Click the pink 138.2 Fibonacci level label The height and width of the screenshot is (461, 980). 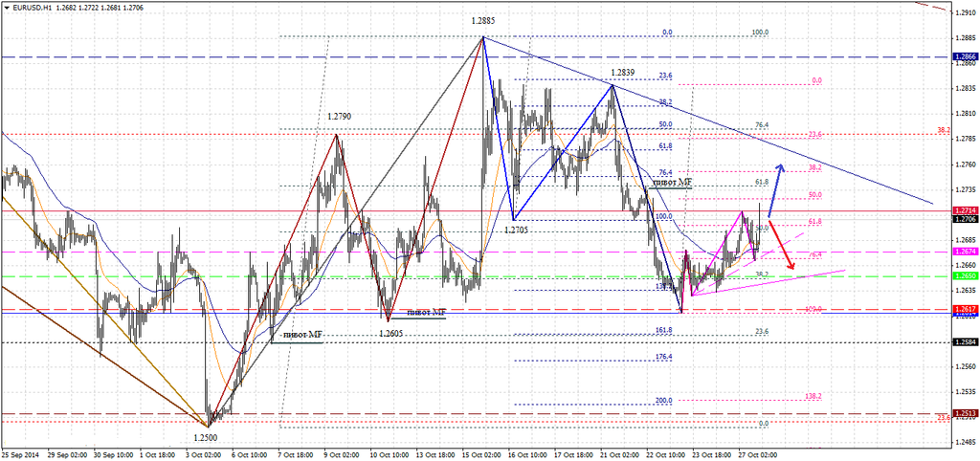(x=813, y=396)
